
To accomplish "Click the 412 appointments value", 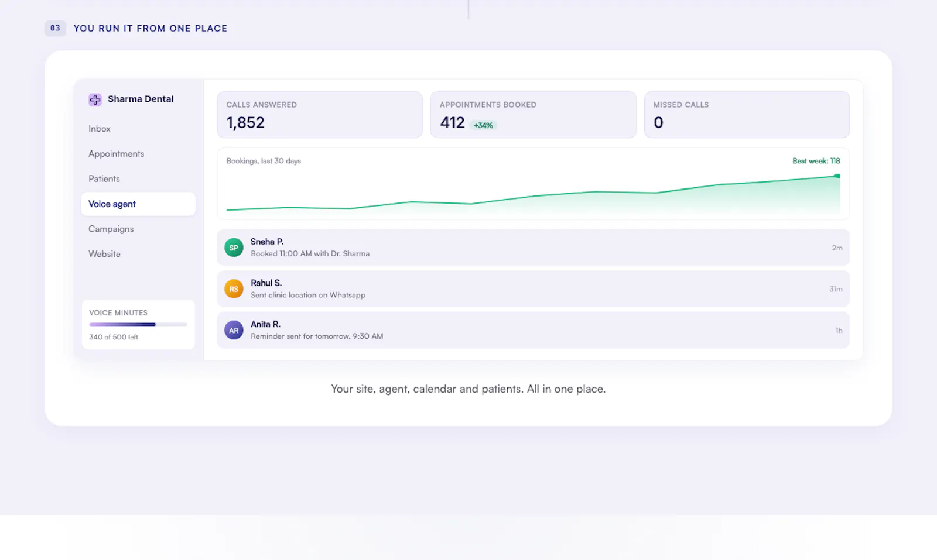I will point(452,123).
